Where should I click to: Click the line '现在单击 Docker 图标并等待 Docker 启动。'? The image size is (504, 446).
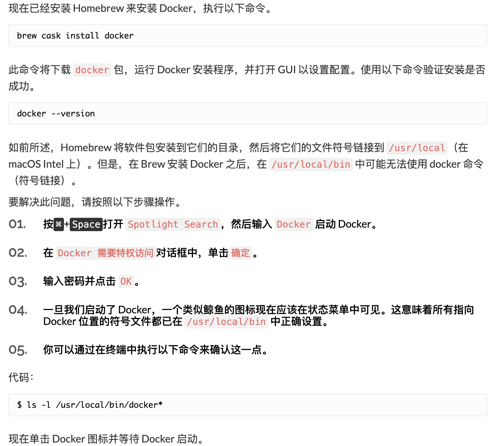106,439
